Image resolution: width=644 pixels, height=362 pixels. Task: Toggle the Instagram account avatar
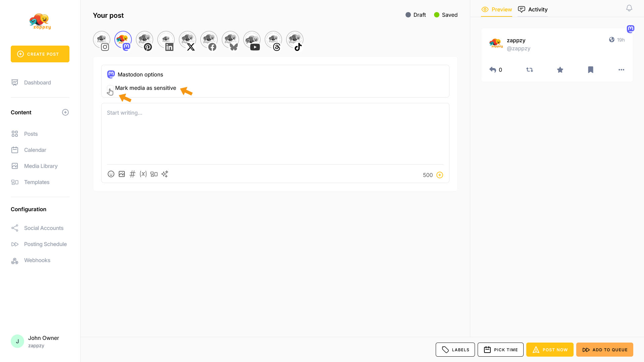click(x=102, y=40)
